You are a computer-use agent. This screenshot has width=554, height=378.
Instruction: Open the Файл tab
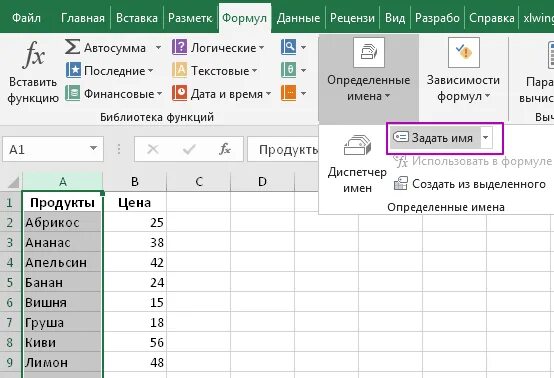point(26,18)
